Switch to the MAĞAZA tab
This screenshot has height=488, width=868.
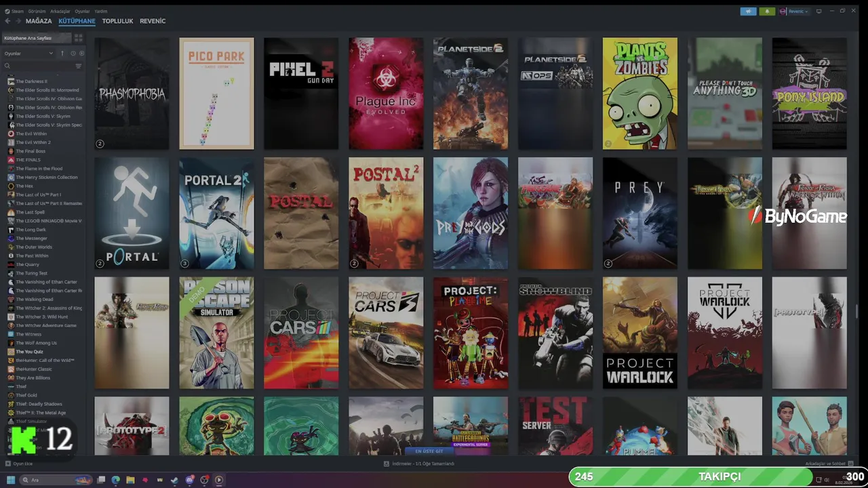pyautogui.click(x=39, y=21)
